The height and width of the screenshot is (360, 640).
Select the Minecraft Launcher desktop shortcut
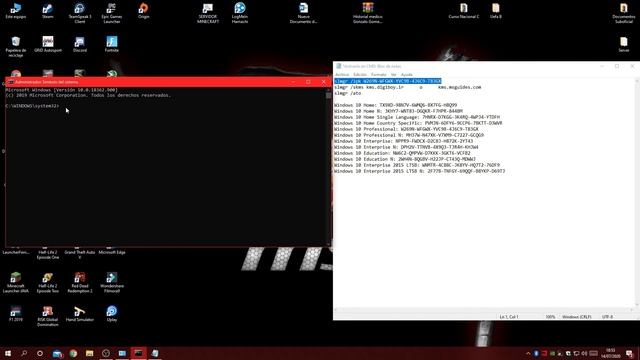coord(16,282)
